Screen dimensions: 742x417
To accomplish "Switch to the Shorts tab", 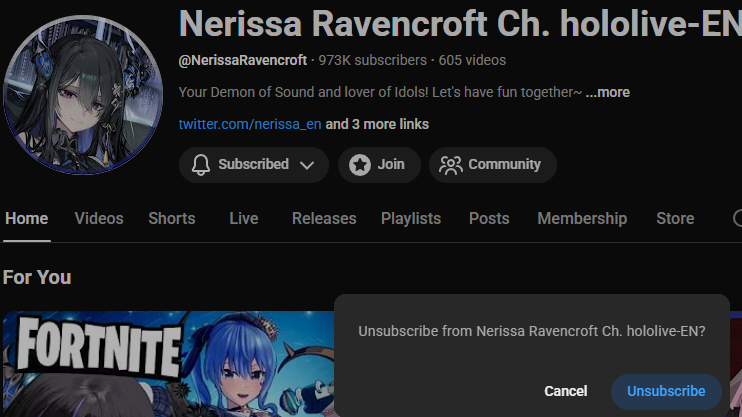I will (x=172, y=219).
